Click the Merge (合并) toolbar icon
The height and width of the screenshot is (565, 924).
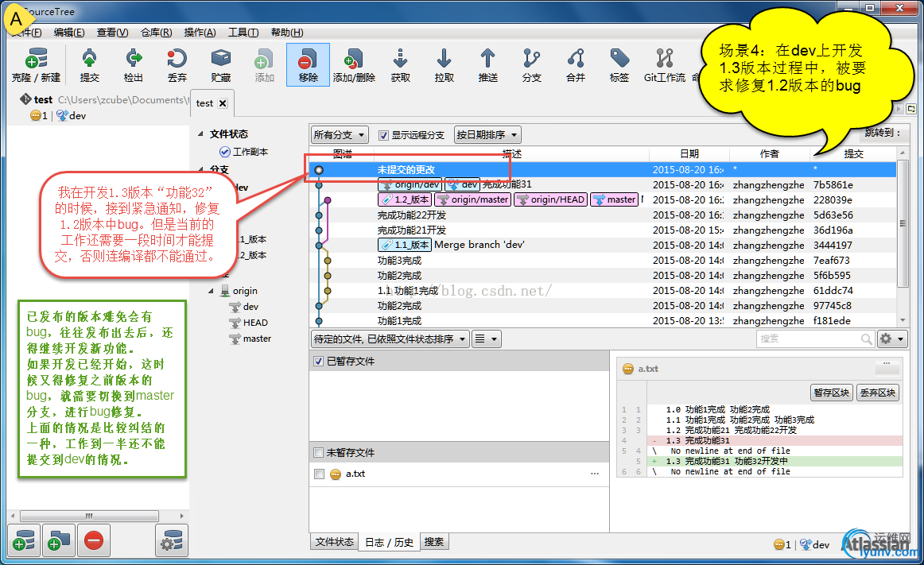(576, 65)
